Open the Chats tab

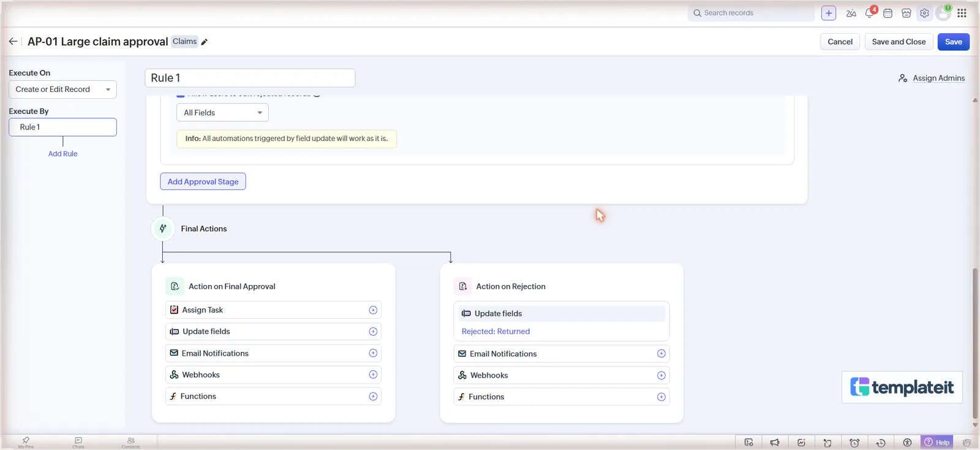pyautogui.click(x=78, y=443)
